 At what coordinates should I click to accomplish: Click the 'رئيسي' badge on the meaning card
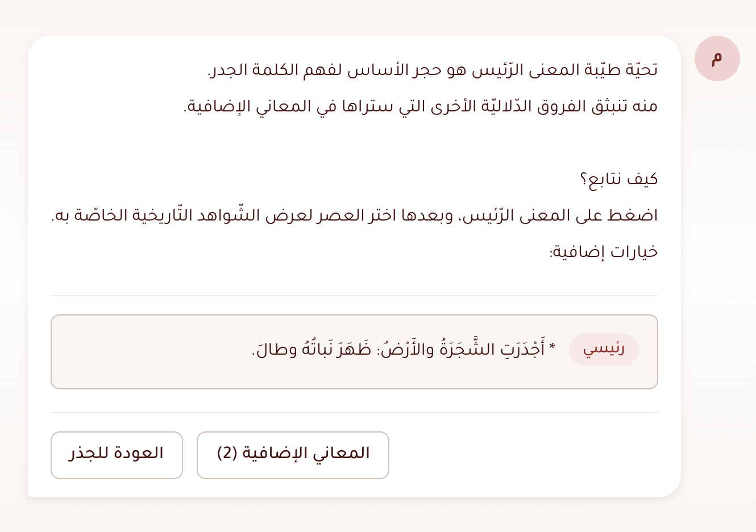(604, 350)
